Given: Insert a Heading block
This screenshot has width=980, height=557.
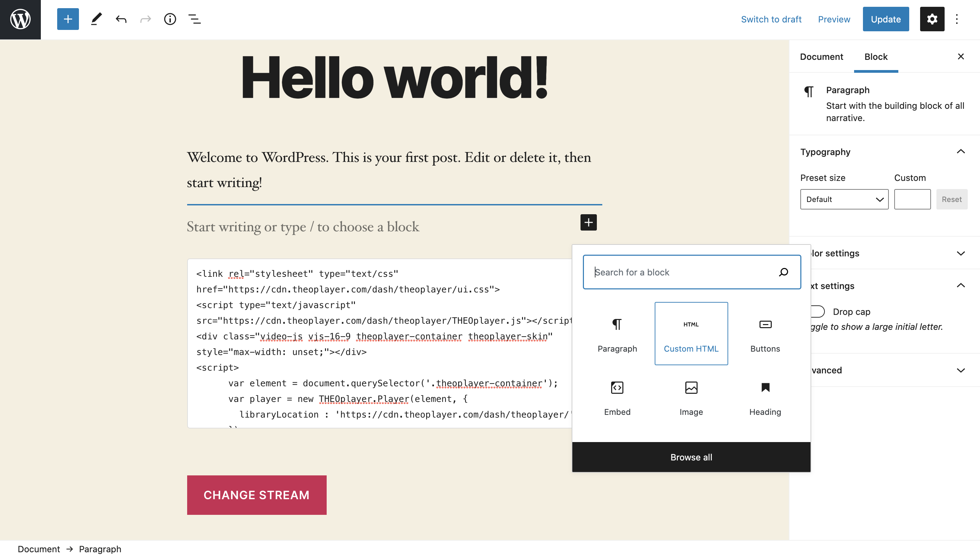Looking at the screenshot, I should 765,398.
